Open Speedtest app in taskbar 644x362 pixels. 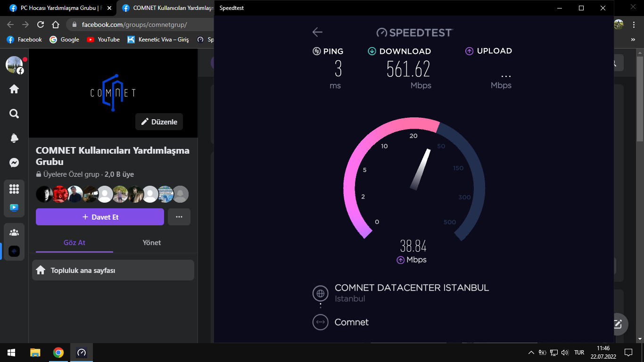(x=82, y=353)
